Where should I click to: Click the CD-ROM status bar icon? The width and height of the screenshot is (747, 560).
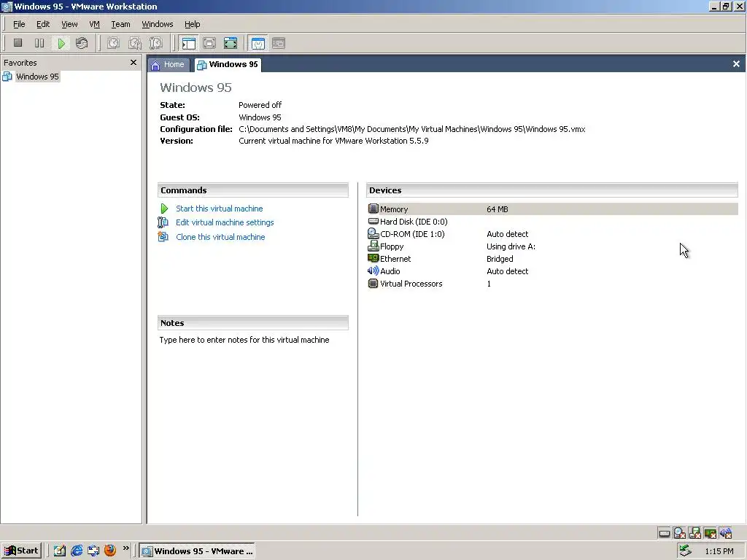click(679, 533)
